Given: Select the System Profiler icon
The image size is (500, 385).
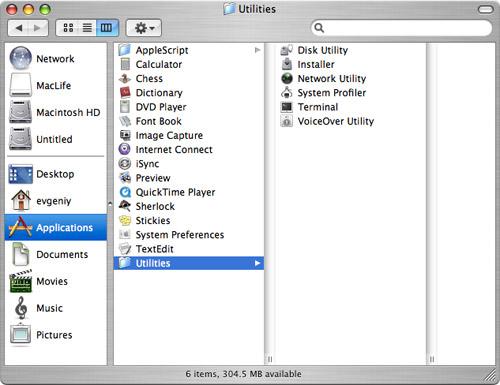Looking at the screenshot, I should tap(287, 92).
